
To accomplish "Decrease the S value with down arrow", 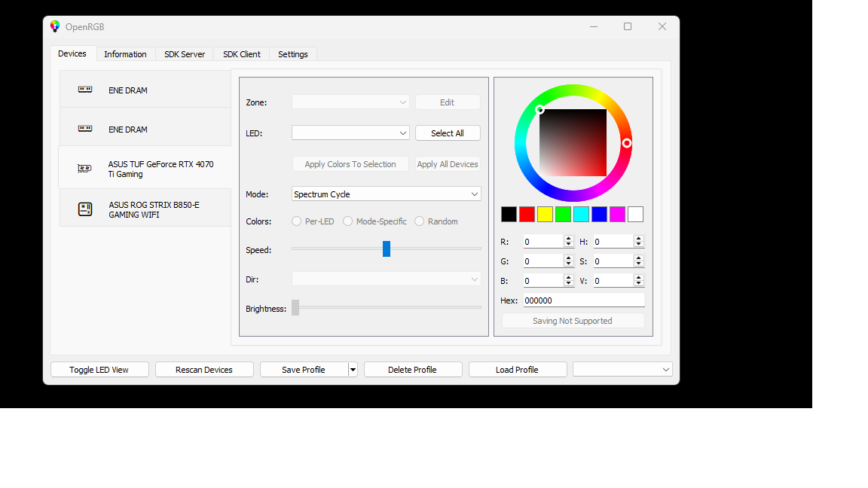I will [639, 264].
